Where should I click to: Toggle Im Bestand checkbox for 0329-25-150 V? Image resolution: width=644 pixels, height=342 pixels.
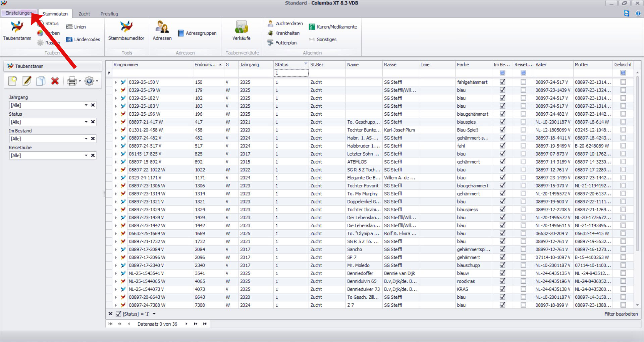click(502, 82)
